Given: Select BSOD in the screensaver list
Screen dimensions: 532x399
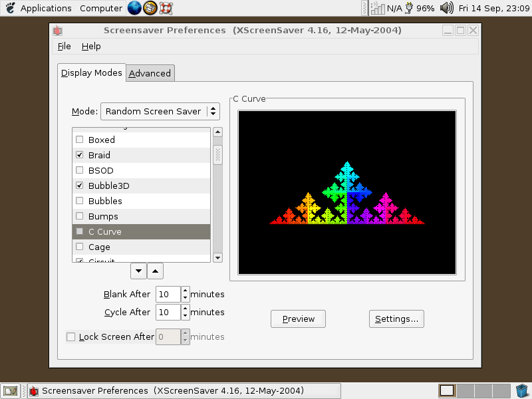Looking at the screenshot, I should tap(142, 170).
